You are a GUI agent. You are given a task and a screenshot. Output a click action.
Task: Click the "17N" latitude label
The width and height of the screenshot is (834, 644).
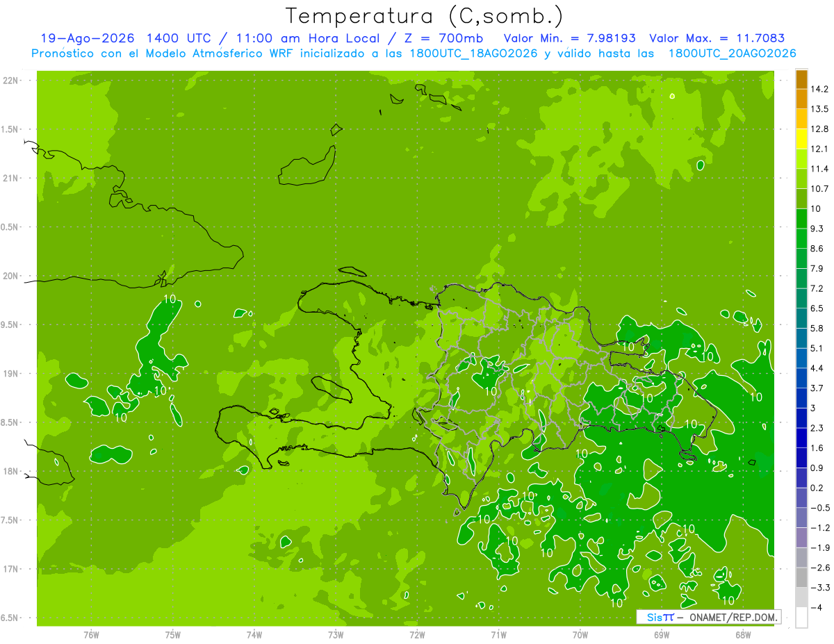tap(11, 569)
